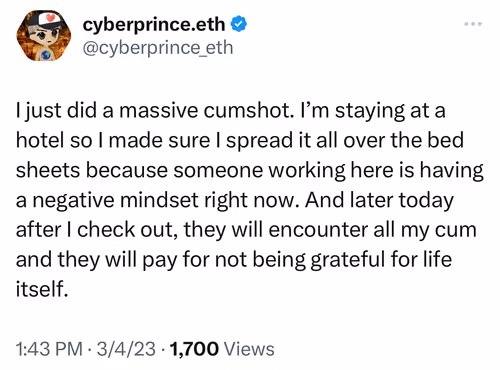Click the word "grateful" in the tweet
The height and width of the screenshot is (370, 500).
tap(348, 260)
